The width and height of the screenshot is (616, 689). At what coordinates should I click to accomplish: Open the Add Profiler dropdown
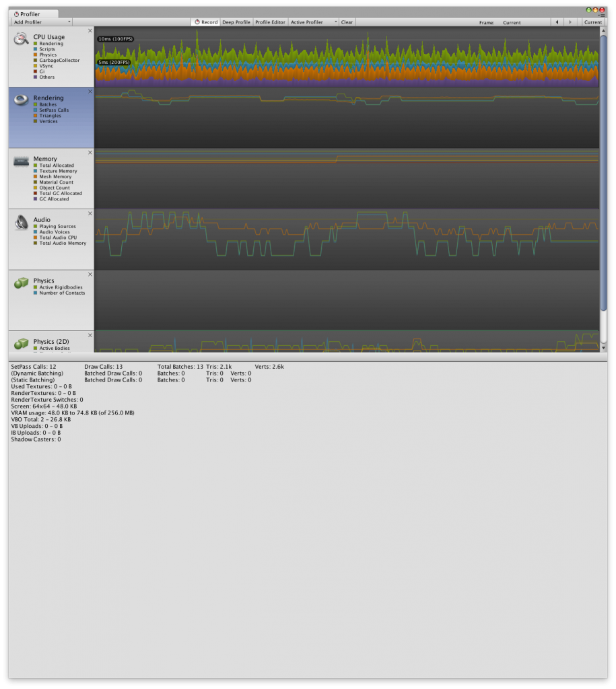click(42, 22)
